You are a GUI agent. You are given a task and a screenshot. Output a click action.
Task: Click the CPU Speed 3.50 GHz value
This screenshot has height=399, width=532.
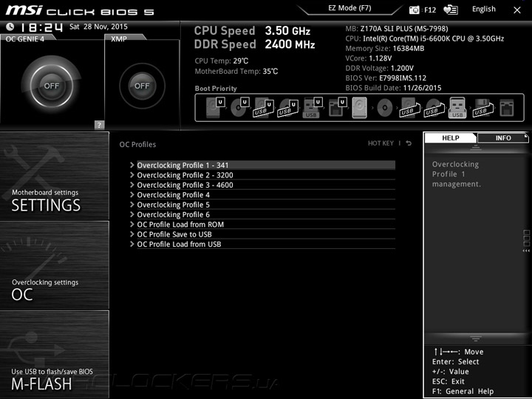point(287,31)
